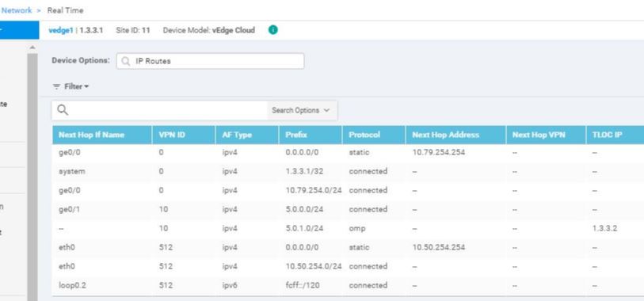The height and width of the screenshot is (301, 644).
Task: Sort table by VPN ID column
Action: pos(184,135)
